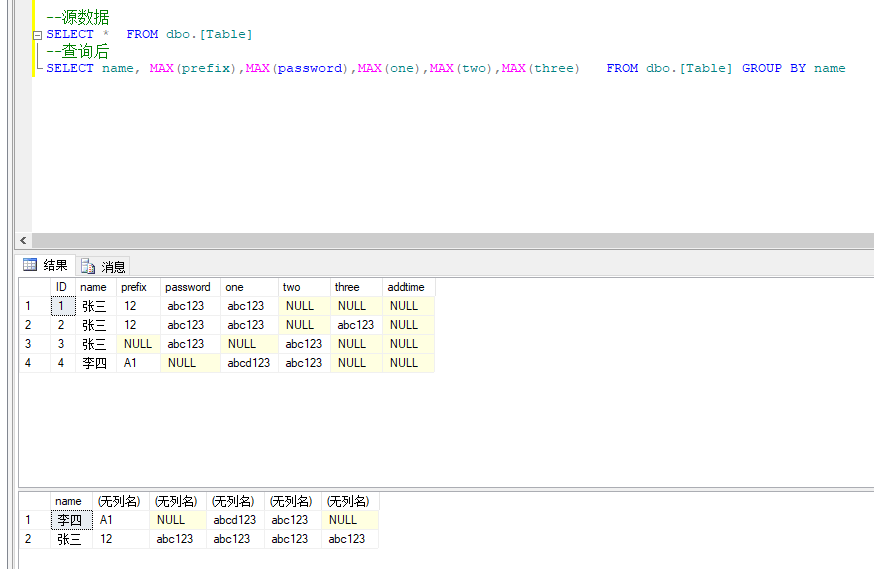
Task: Select row 2 header in the first grid
Action: 35,325
